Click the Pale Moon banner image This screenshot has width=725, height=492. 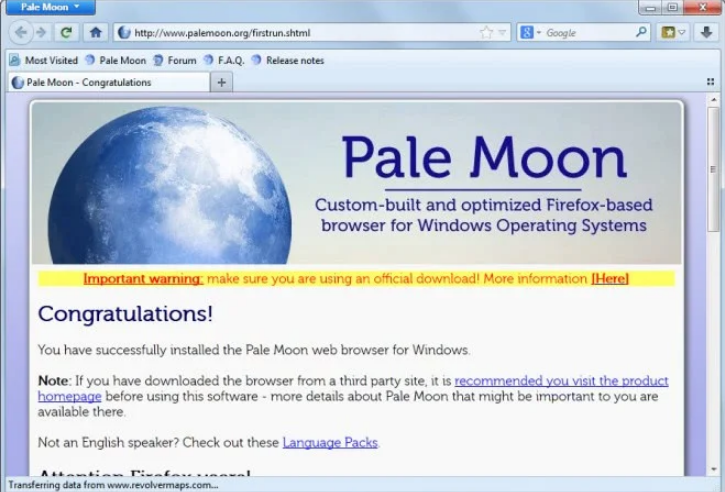tap(356, 183)
